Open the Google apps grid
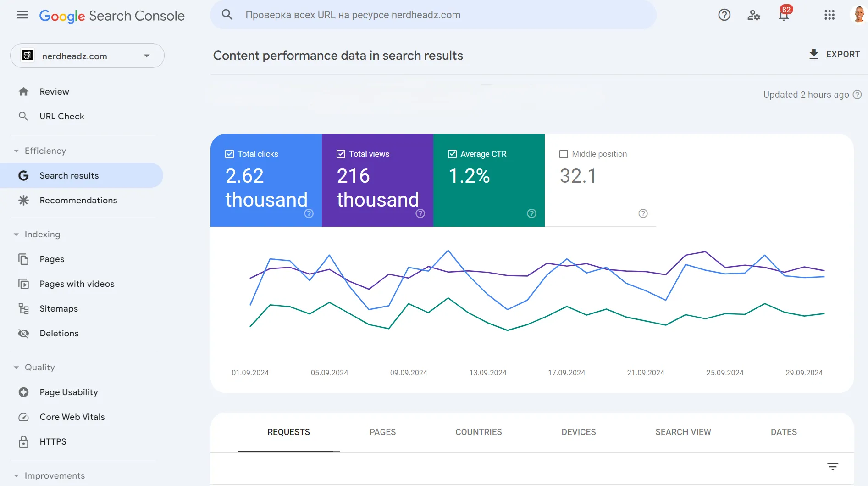This screenshot has height=486, width=868. [829, 15]
